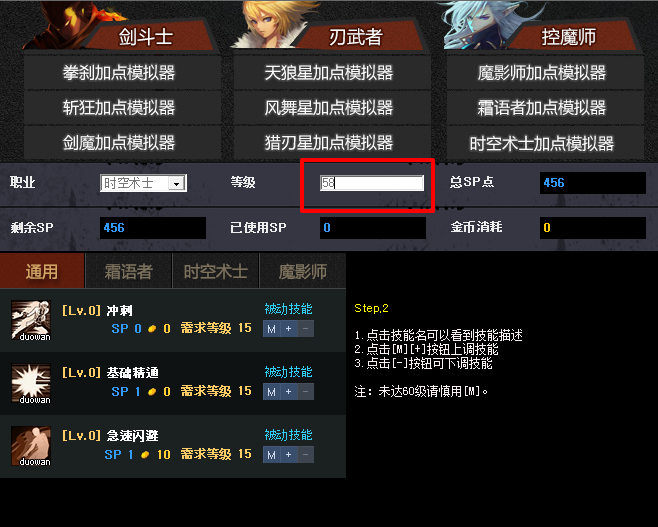Click the 急速闪避 skill icon
Viewport: 658px width, 527px height.
[x=31, y=446]
